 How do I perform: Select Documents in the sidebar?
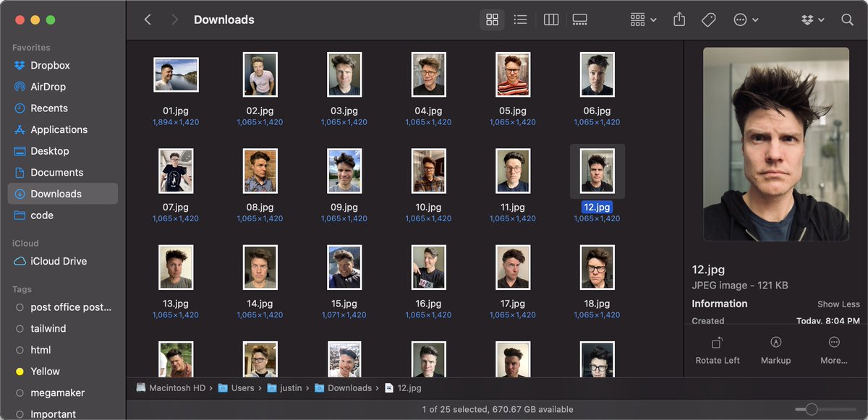[x=56, y=173]
